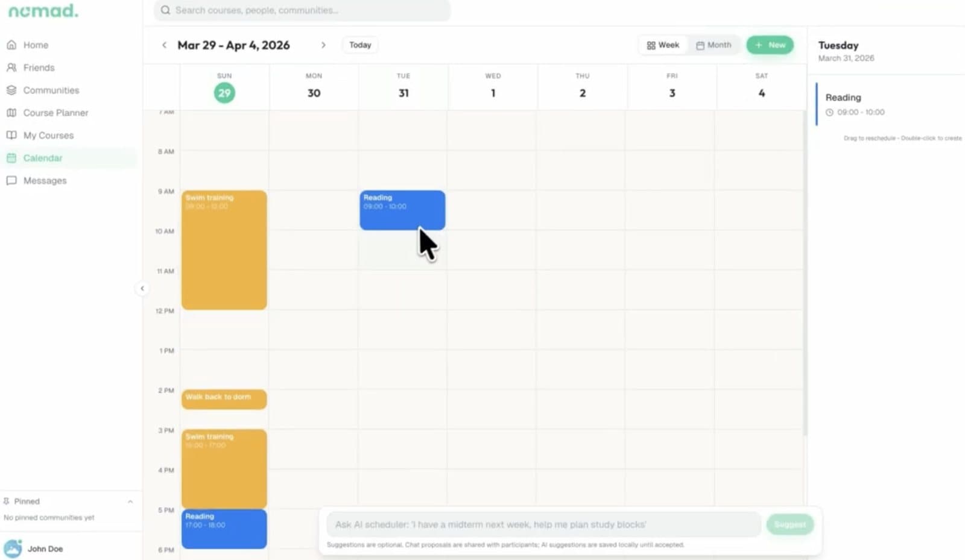Open John Doe profile avatar
This screenshot has height=560, width=965.
pyautogui.click(x=12, y=549)
